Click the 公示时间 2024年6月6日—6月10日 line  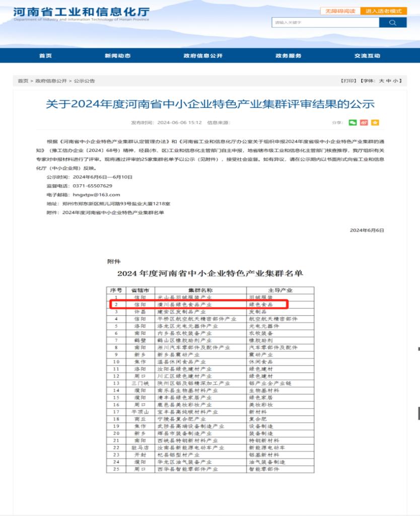pyautogui.click(x=90, y=177)
